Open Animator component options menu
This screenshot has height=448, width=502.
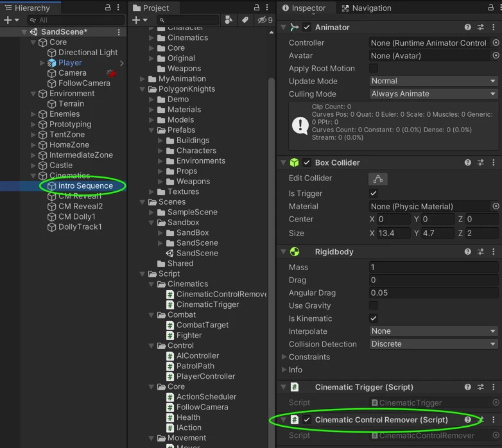pos(494,27)
